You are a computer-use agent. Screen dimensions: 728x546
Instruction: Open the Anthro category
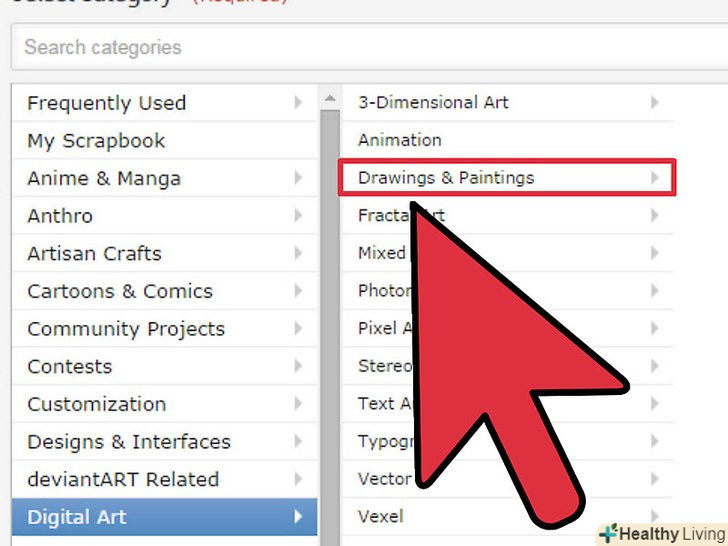[164, 216]
